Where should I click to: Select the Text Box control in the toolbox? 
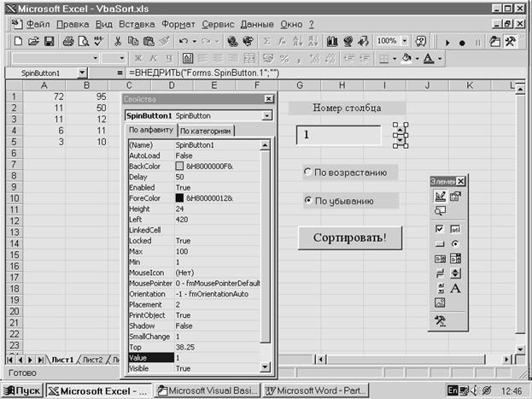coord(455,229)
